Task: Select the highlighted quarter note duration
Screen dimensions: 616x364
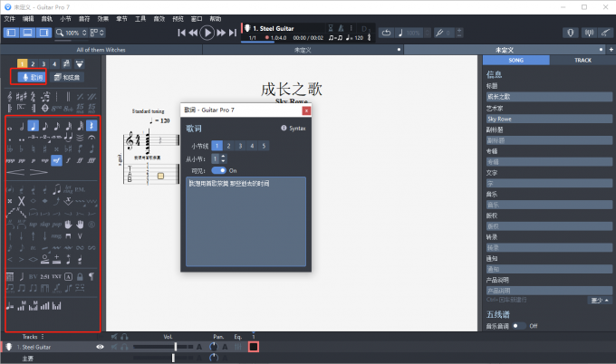Action: point(33,126)
